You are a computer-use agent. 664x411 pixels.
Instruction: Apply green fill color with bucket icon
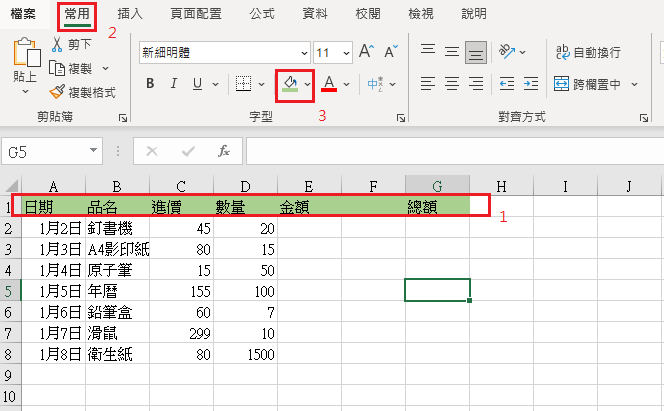(x=290, y=84)
